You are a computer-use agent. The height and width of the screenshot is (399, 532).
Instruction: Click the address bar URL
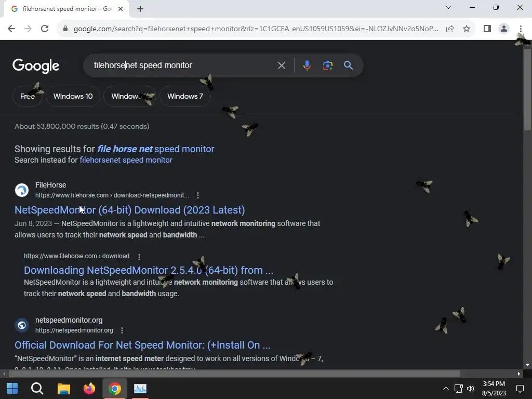(x=256, y=29)
